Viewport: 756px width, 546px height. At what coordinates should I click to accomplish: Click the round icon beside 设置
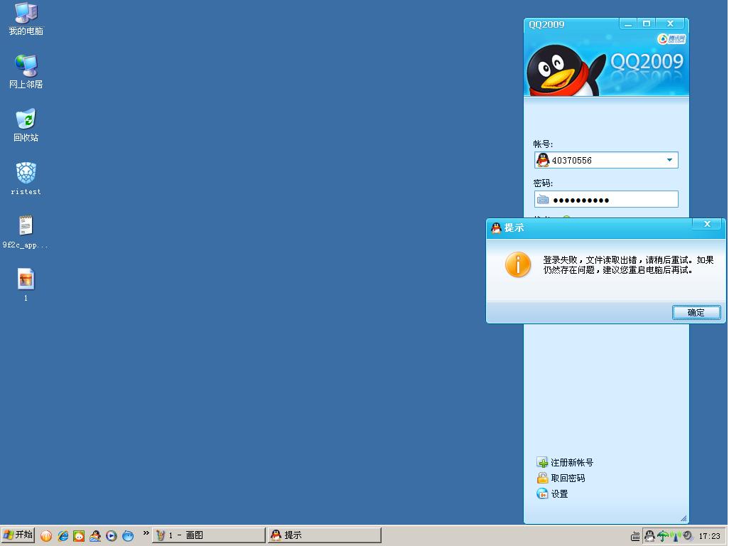(542, 493)
